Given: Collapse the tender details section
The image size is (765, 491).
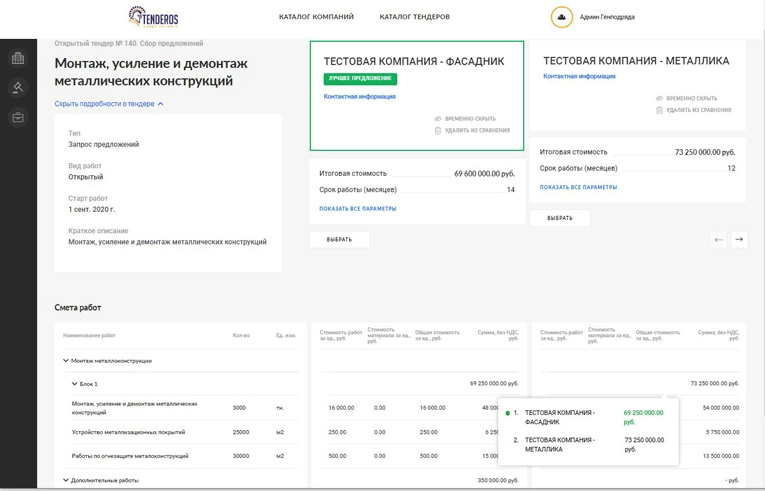Looking at the screenshot, I should coord(109,103).
